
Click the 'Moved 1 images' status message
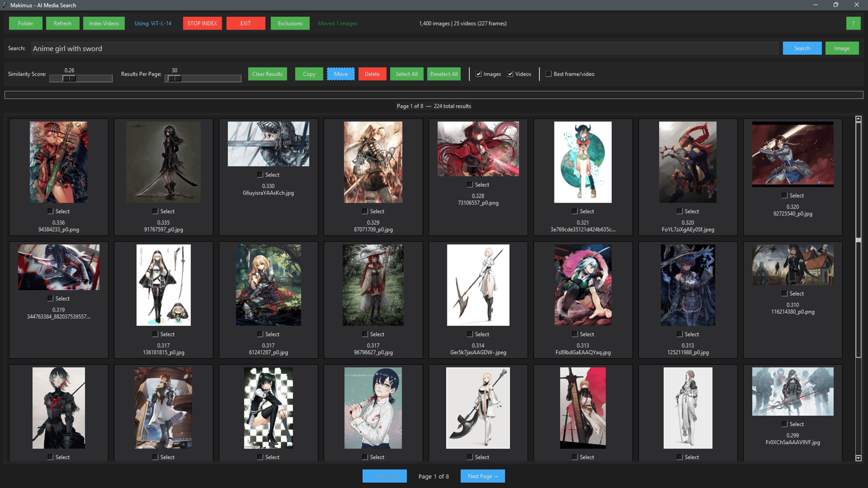click(337, 24)
